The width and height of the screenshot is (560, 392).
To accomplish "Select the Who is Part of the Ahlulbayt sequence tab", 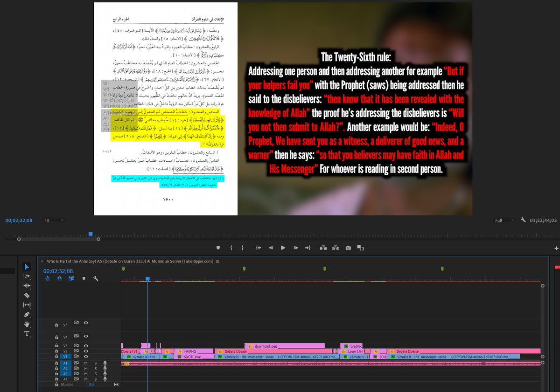I will [130, 261].
